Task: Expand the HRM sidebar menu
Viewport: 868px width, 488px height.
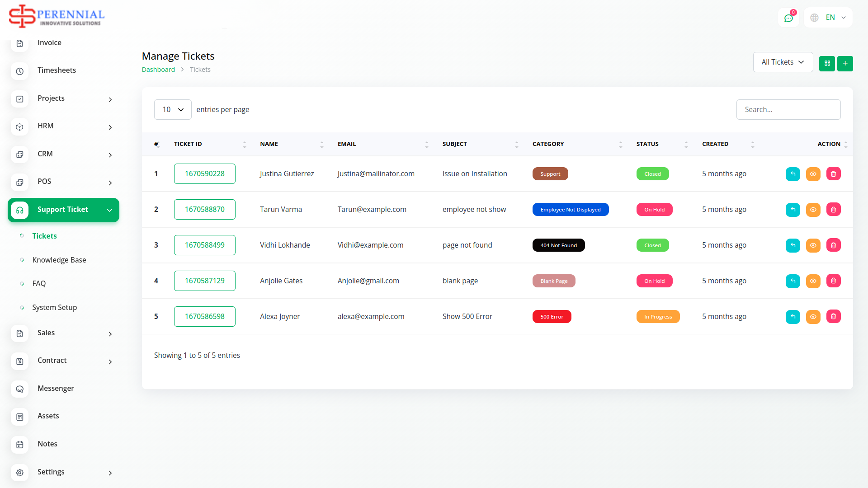Action: click(x=63, y=127)
